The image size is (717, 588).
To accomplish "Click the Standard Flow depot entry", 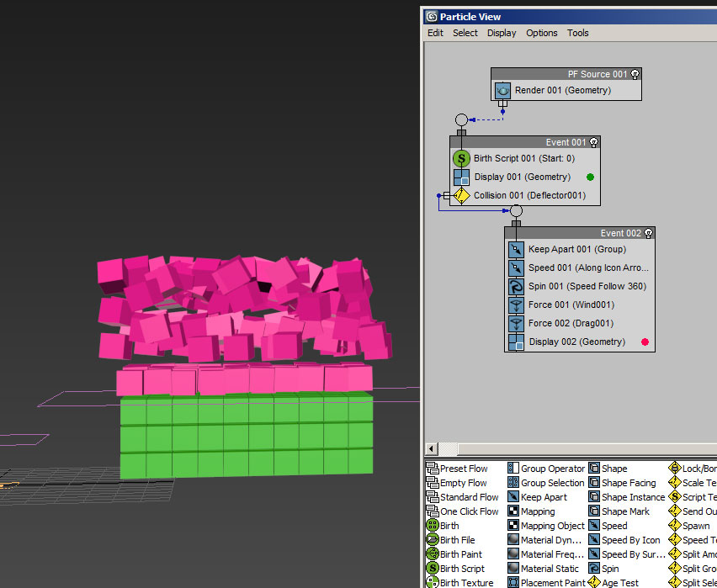I will coord(469,497).
